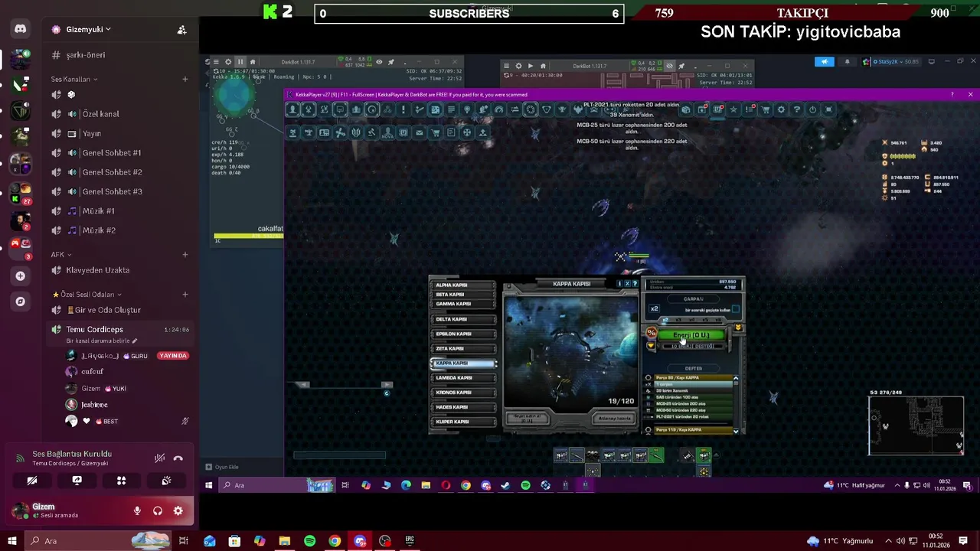Click percent discount icon beside Enerji

651,333
